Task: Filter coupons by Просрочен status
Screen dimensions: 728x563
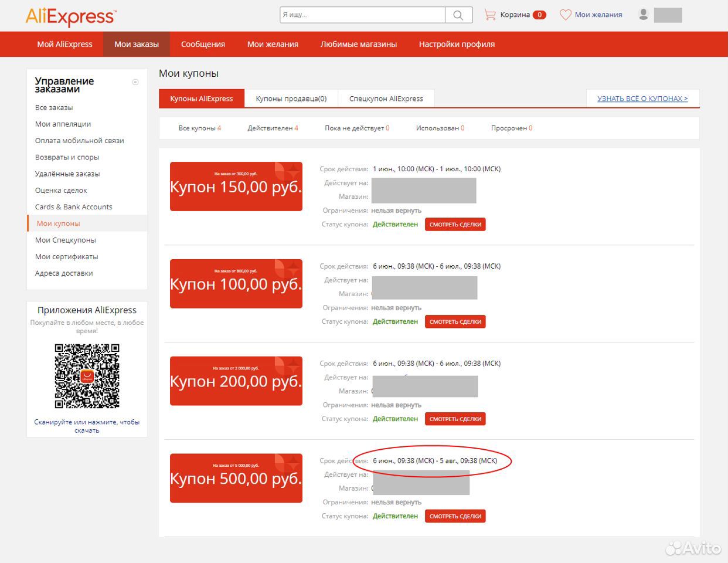Action: 511,128
